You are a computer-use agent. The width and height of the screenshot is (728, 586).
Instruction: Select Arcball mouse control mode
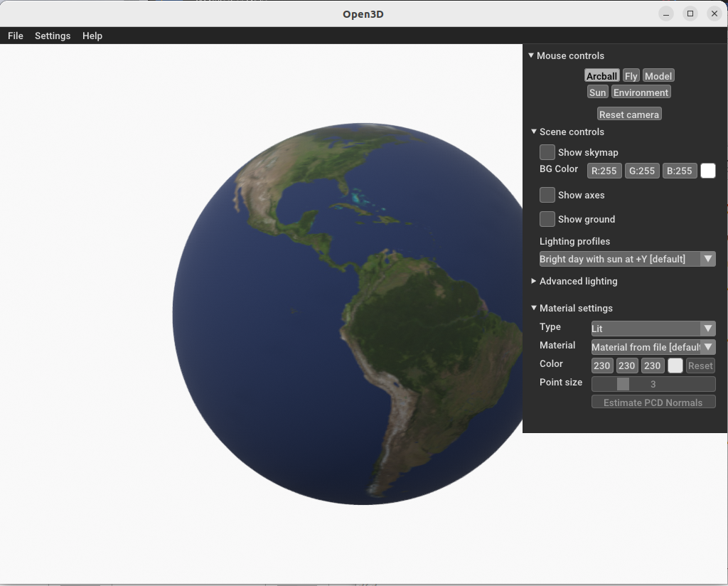coord(601,76)
